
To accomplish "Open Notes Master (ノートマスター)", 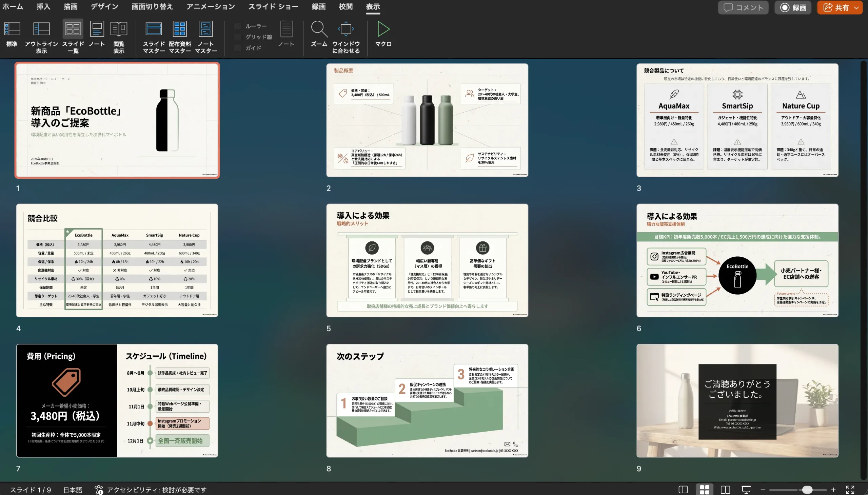I will pyautogui.click(x=206, y=37).
